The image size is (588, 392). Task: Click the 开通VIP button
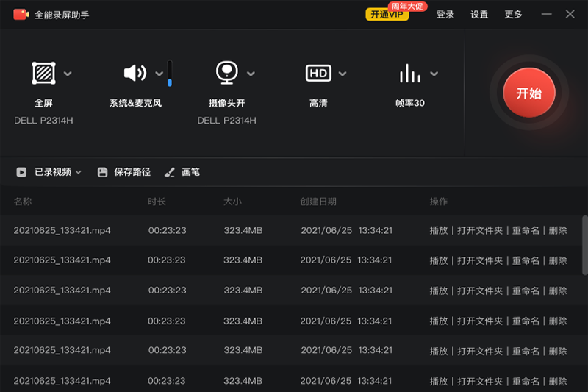[x=387, y=15]
